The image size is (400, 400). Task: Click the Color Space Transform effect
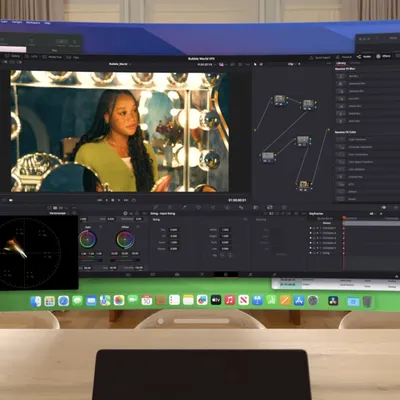tap(361, 162)
